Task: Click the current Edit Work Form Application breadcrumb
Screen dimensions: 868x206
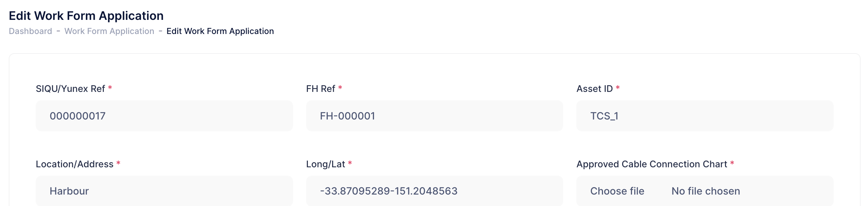Action: 220,31
